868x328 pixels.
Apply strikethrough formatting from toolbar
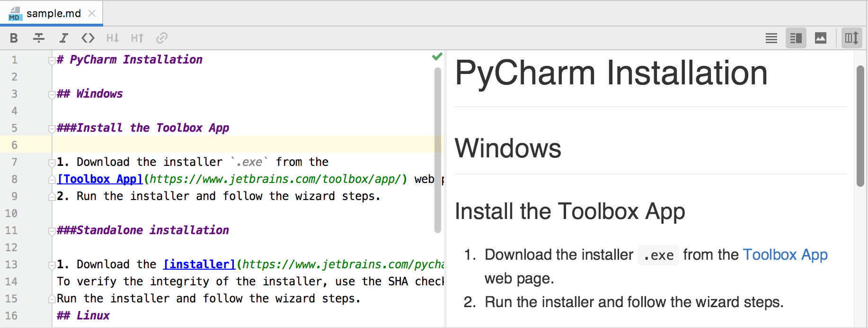(39, 38)
